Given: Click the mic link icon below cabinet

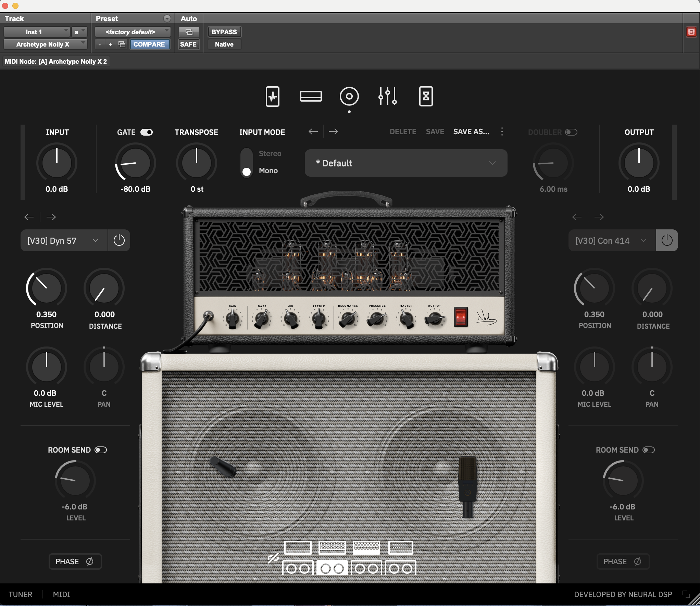Looking at the screenshot, I should tap(273, 558).
